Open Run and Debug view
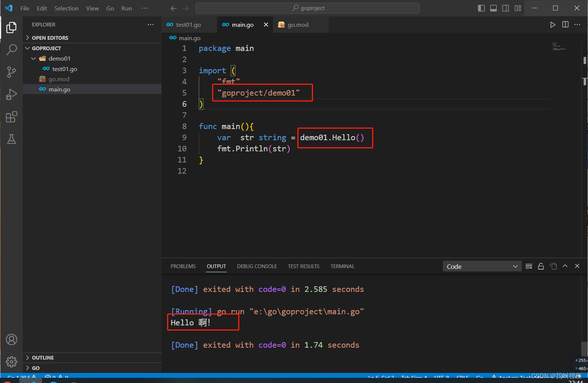This screenshot has width=588, height=383. (12, 94)
